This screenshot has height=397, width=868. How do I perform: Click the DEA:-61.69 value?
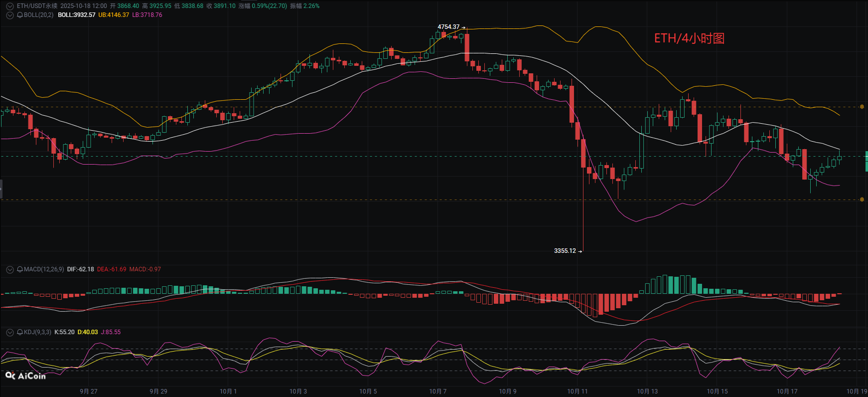coord(112,269)
